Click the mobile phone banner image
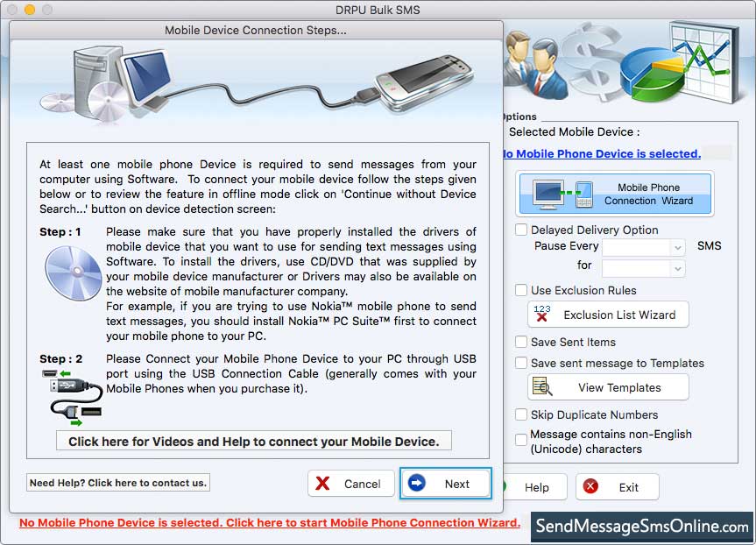Image resolution: width=756 pixels, height=545 pixels. pos(424,83)
